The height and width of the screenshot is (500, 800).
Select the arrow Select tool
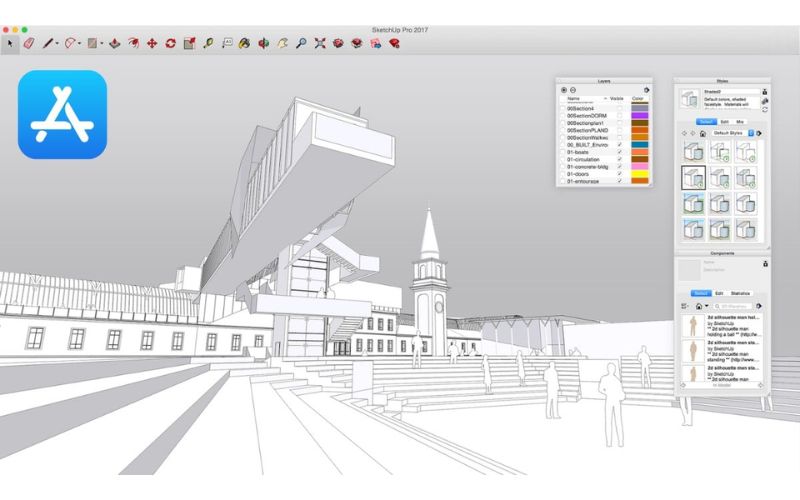coord(10,44)
